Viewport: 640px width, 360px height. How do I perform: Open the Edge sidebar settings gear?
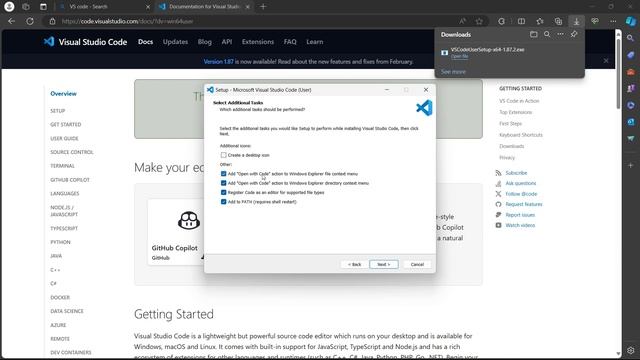pyautogui.click(x=631, y=350)
